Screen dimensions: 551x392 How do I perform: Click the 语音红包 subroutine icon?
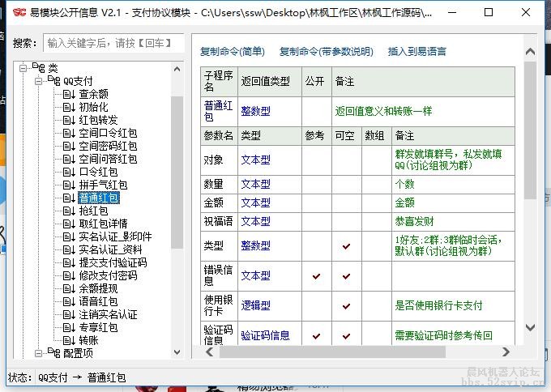coord(69,302)
